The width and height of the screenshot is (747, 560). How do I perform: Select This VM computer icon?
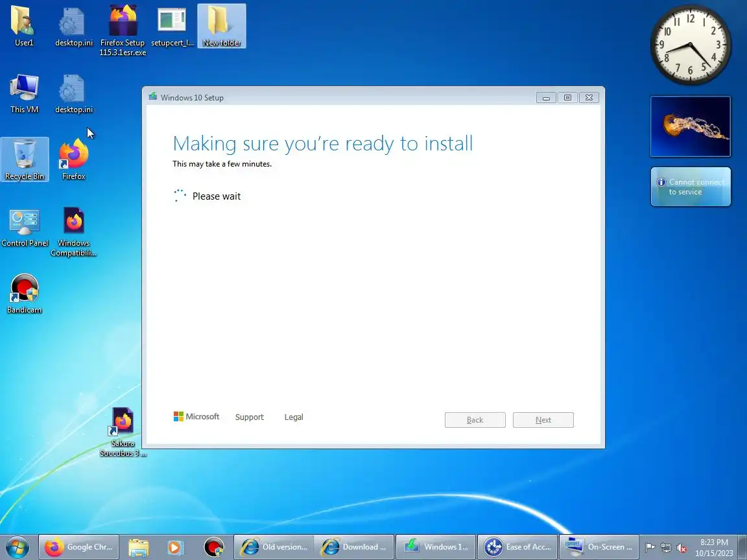click(x=24, y=93)
